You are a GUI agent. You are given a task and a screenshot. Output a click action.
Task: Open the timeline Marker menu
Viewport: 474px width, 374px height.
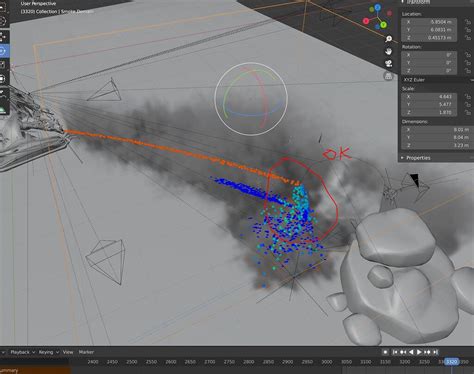point(86,352)
